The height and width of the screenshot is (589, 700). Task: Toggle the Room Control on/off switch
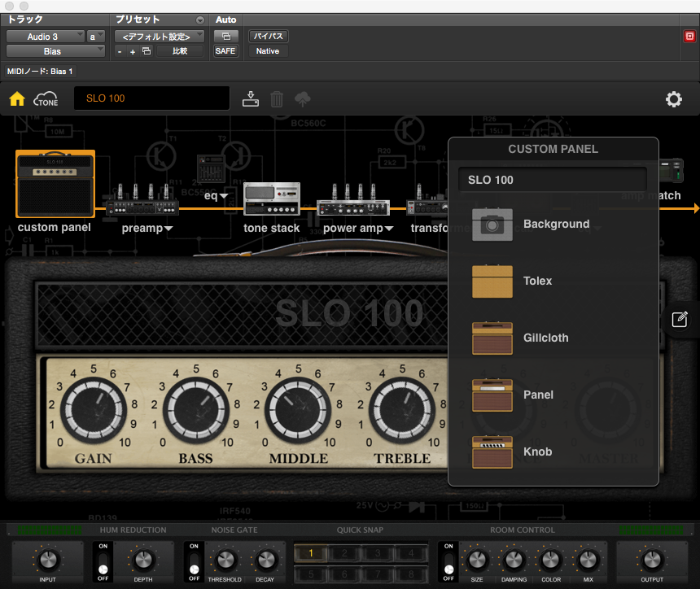tap(448, 562)
